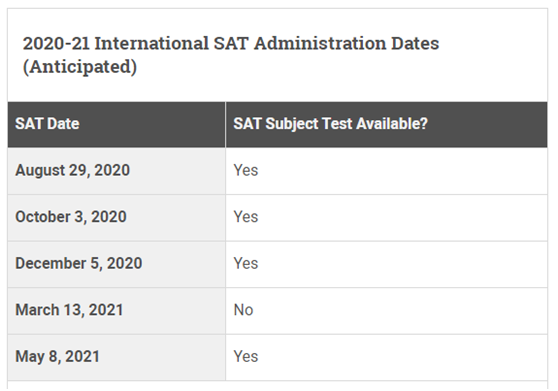Click the word International in the title
The height and width of the screenshot is (391, 558).
pos(152,43)
